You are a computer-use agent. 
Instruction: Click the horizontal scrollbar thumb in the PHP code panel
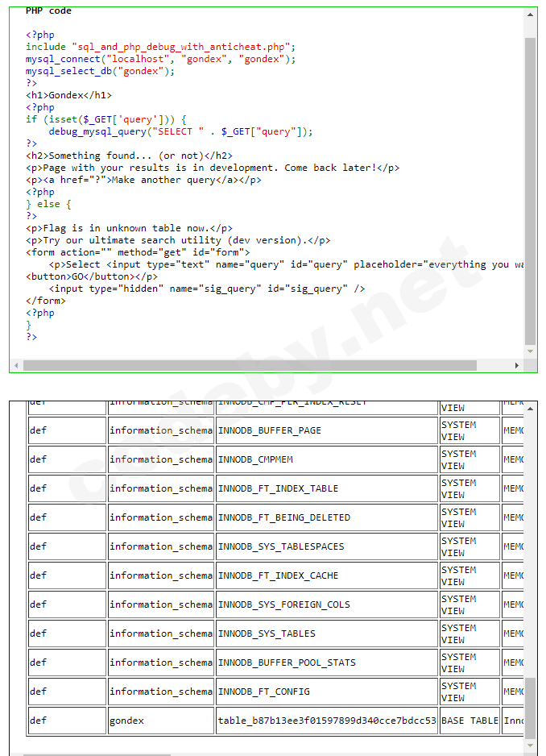250,365
